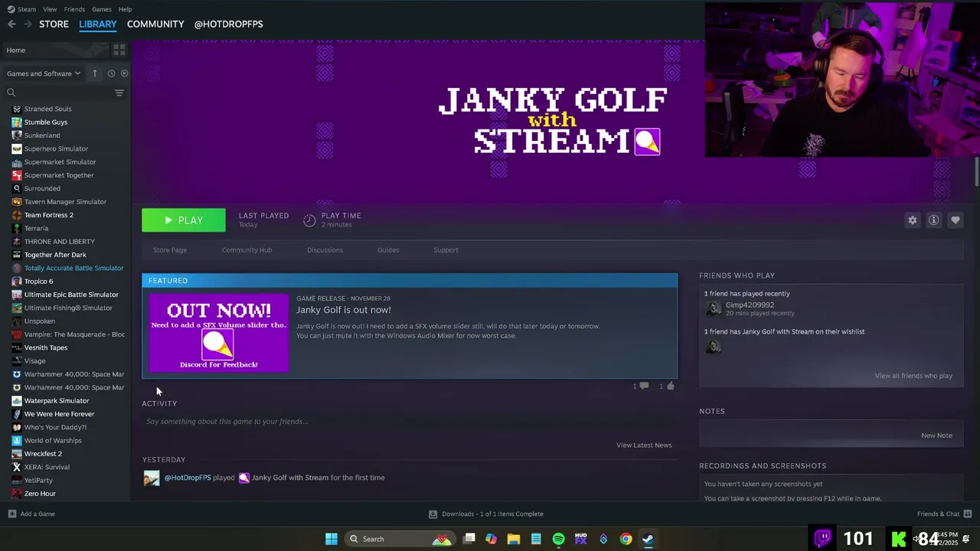980x551 pixels.
Task: Go back with the left arrow
Action: click(11, 24)
